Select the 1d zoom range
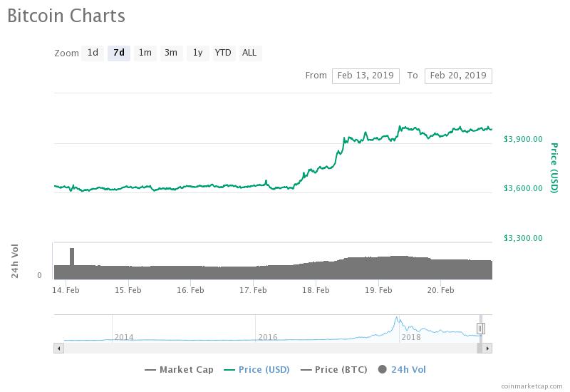The height and width of the screenshot is (392, 570). click(93, 53)
